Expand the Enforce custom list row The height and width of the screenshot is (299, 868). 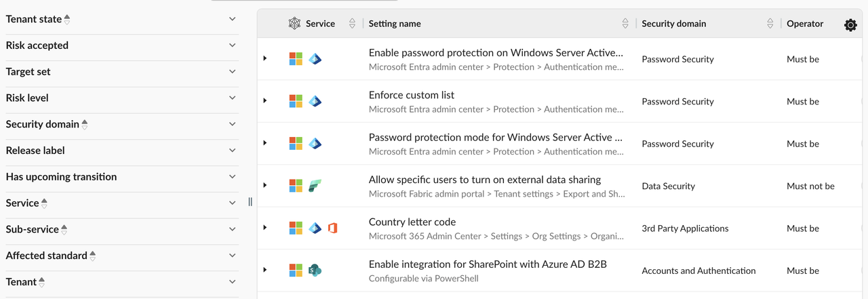(x=265, y=101)
